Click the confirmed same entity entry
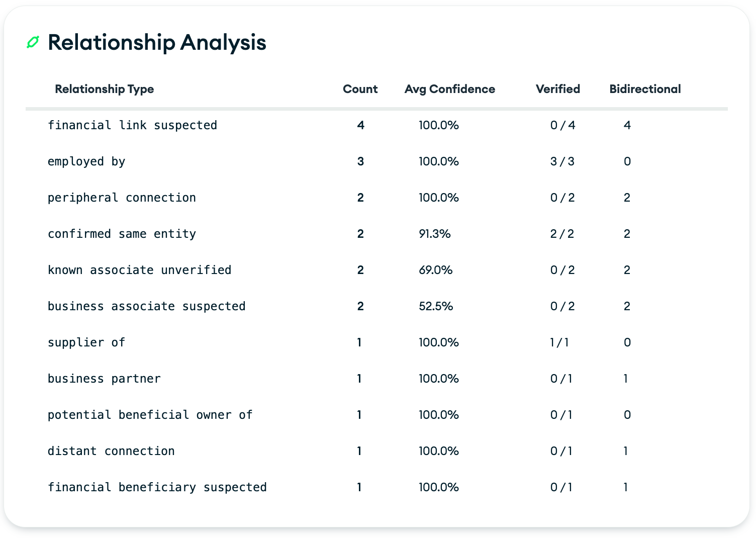756x538 pixels. (x=122, y=234)
